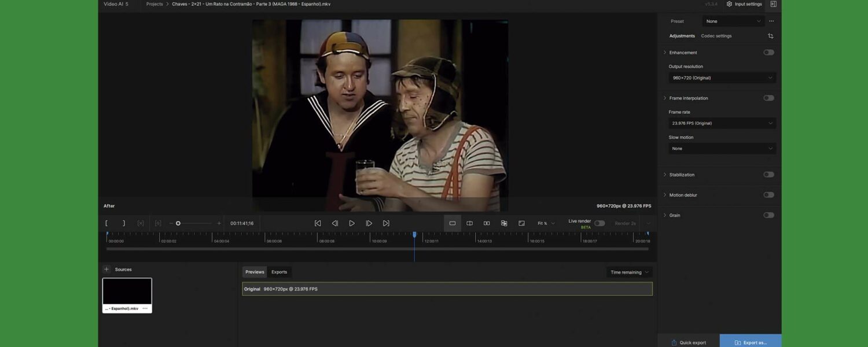Step back one frame
Image resolution: width=868 pixels, height=347 pixels.
334,223
